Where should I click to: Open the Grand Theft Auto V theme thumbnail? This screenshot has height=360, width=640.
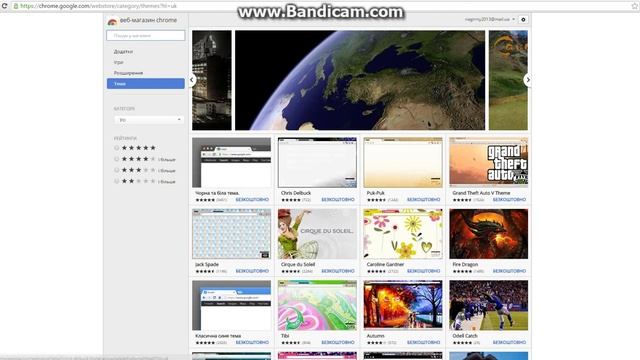[x=489, y=162]
